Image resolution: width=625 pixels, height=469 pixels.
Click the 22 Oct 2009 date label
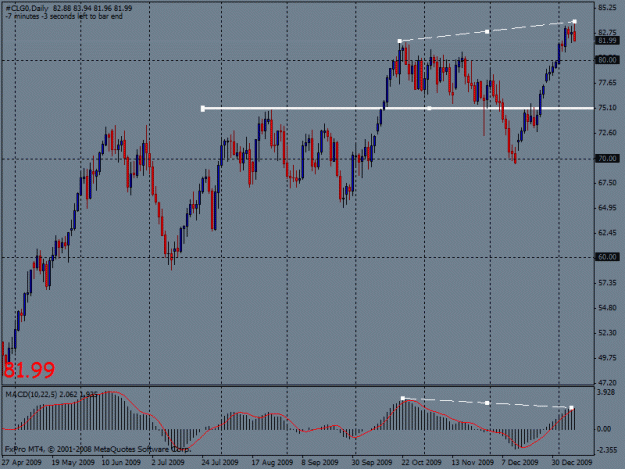point(421,462)
